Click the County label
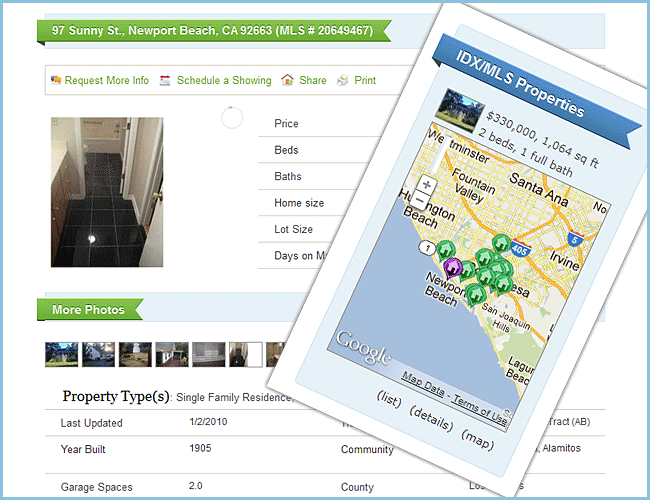Screen dimensions: 650x500 pyautogui.click(x=357, y=487)
